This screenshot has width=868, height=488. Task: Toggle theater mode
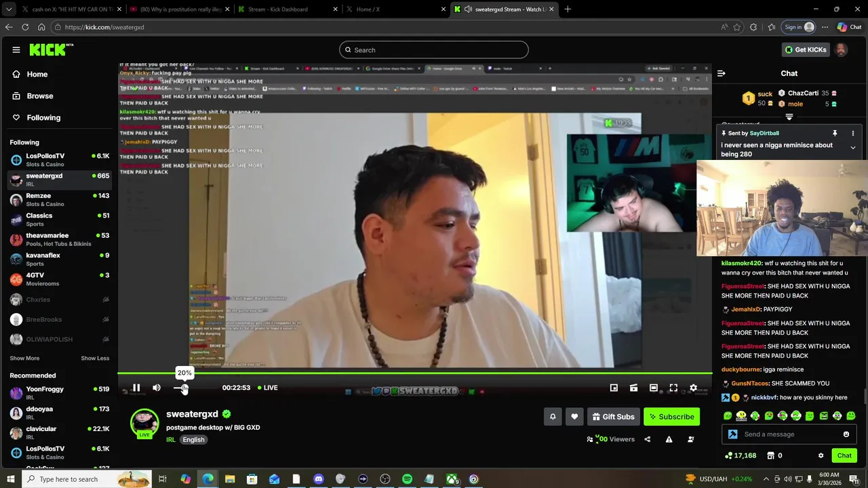pyautogui.click(x=654, y=388)
